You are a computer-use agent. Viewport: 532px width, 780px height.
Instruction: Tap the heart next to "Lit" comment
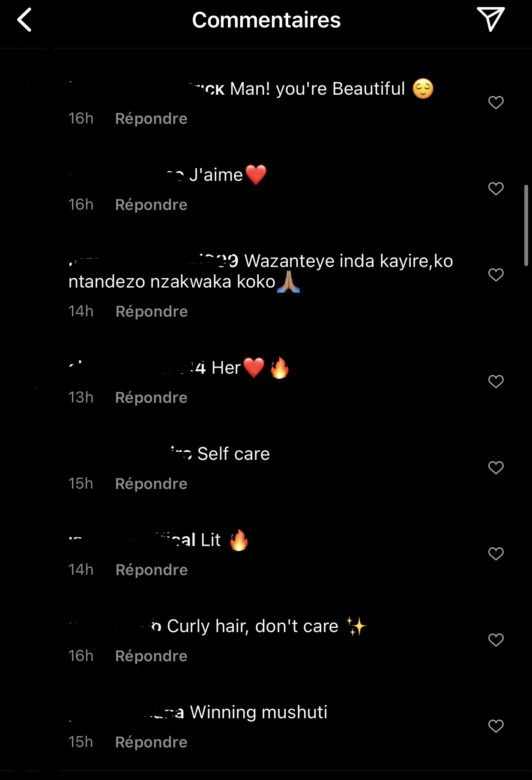(496, 554)
